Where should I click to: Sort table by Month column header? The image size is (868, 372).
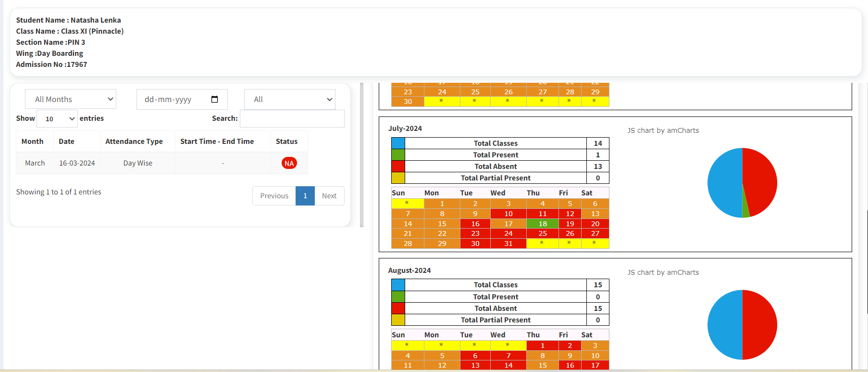pyautogui.click(x=32, y=141)
